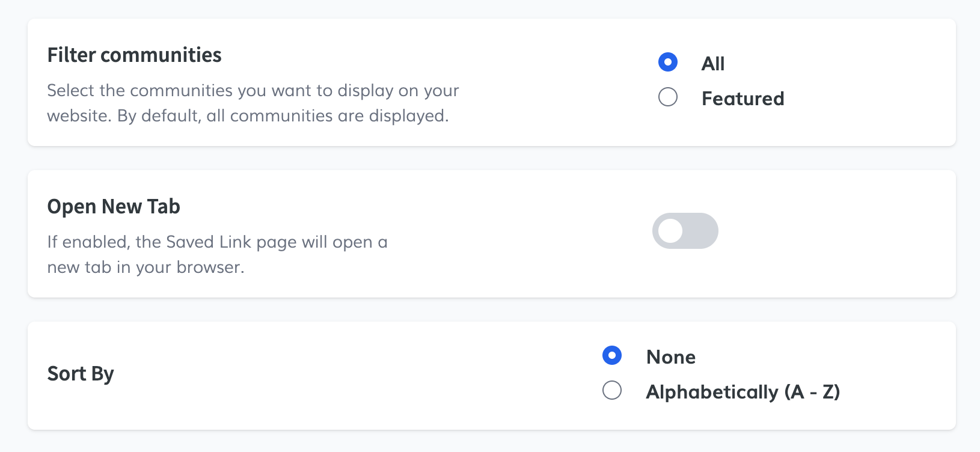Choose the Featured radio button

668,97
